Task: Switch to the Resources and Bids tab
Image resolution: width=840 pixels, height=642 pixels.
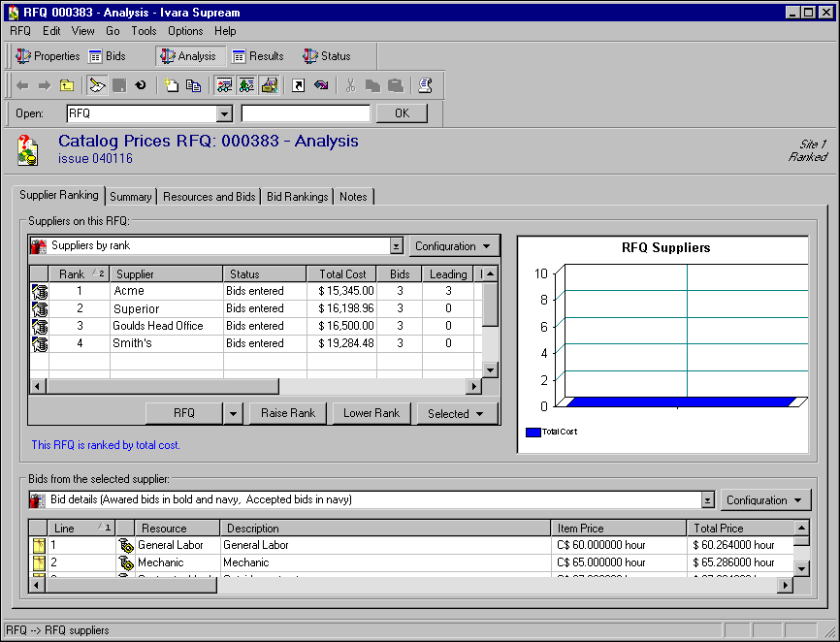Action: pos(209,197)
